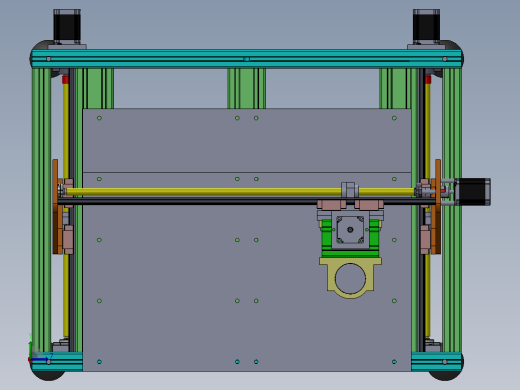Select the horizontal black guide rail

(247, 201)
